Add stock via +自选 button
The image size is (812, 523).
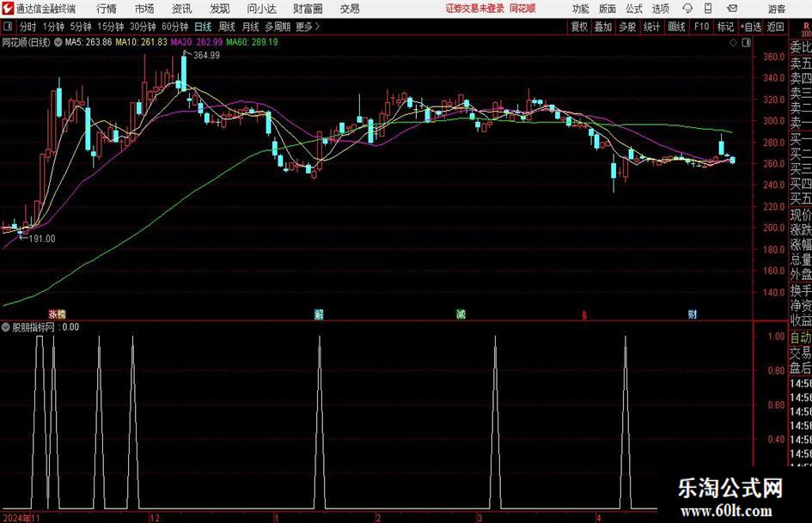click(751, 27)
